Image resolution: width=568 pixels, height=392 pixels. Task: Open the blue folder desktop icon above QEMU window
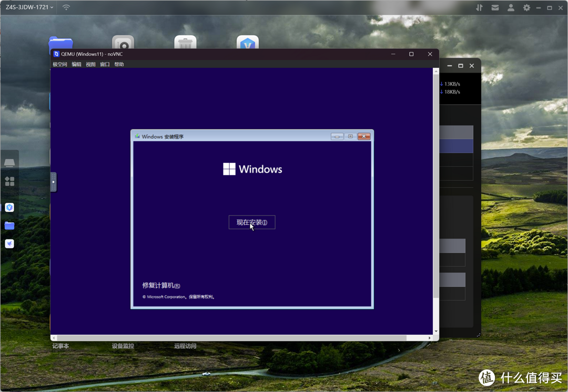click(x=61, y=43)
